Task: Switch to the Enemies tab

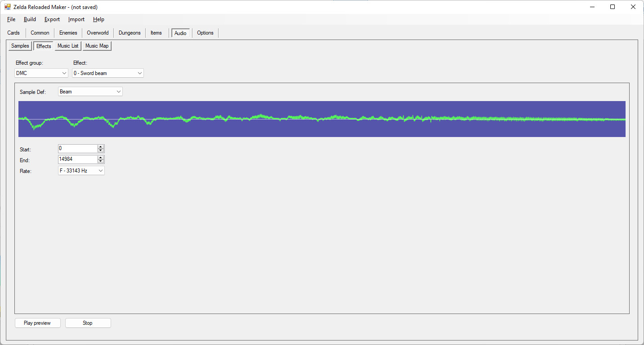Action: (68, 33)
